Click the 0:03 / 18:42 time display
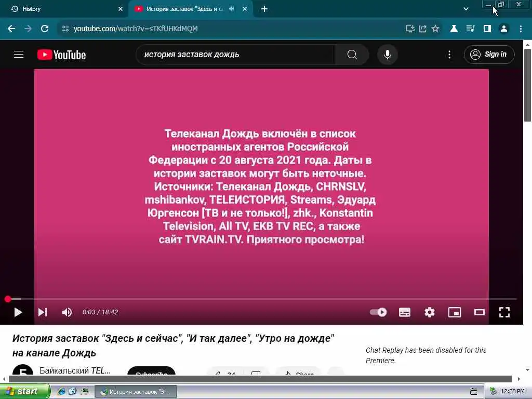This screenshot has height=399, width=532. pos(100,312)
